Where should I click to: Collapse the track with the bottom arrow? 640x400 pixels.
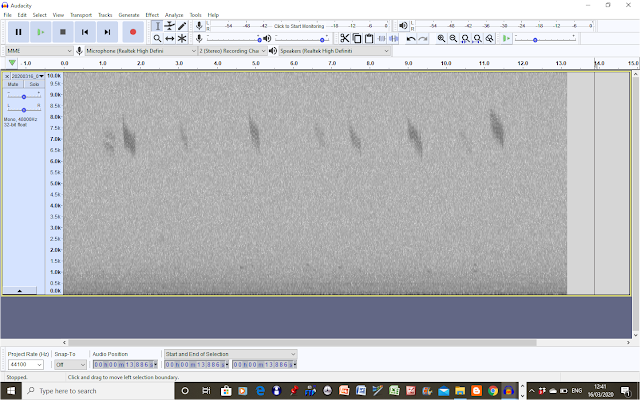(20, 291)
